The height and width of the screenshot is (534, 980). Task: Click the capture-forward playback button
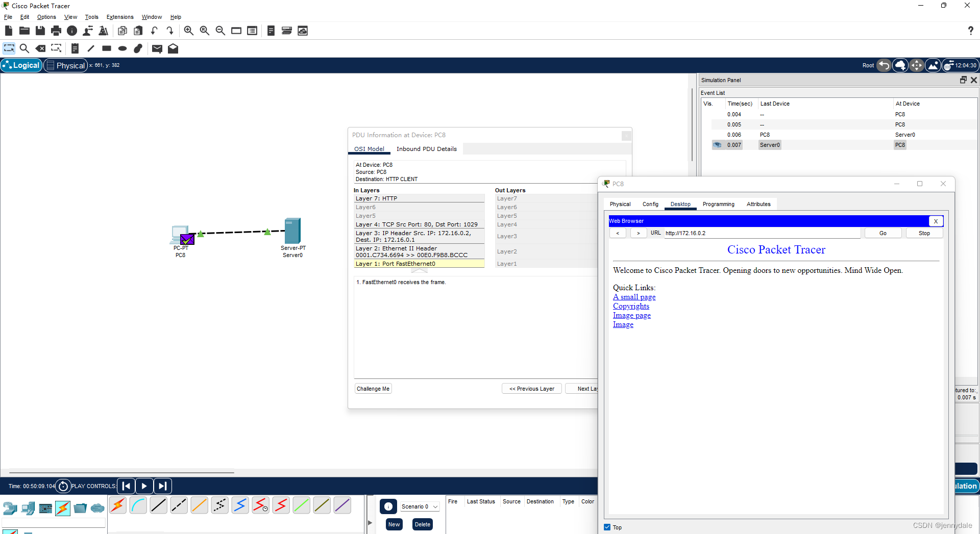click(163, 486)
